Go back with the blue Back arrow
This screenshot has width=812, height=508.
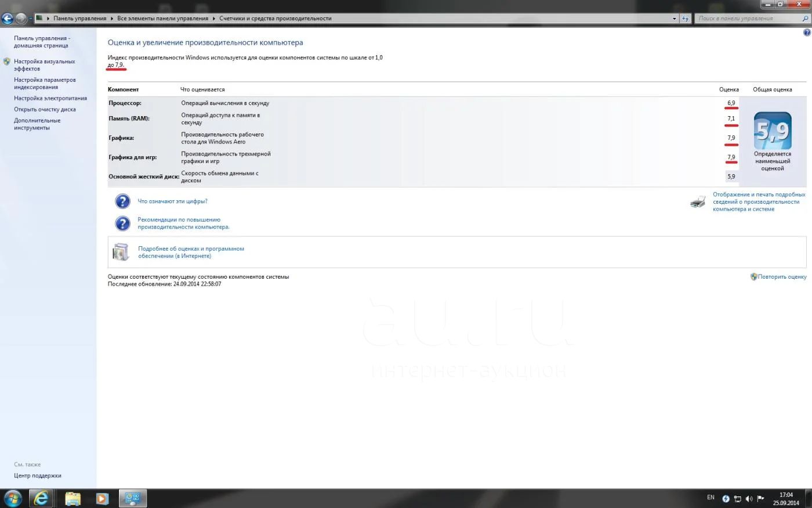(x=8, y=19)
